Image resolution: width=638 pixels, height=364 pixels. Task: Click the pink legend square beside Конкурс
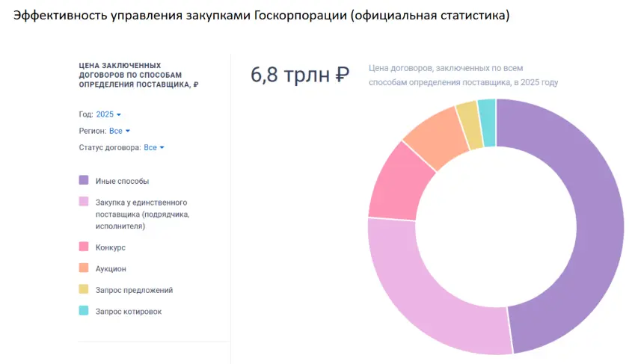point(84,247)
